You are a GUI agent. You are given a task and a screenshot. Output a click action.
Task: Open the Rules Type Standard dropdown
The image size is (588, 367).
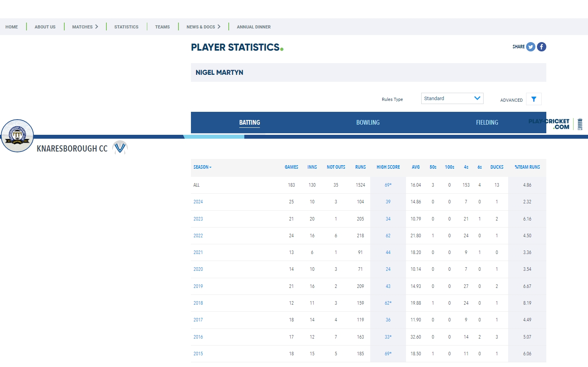click(x=452, y=99)
